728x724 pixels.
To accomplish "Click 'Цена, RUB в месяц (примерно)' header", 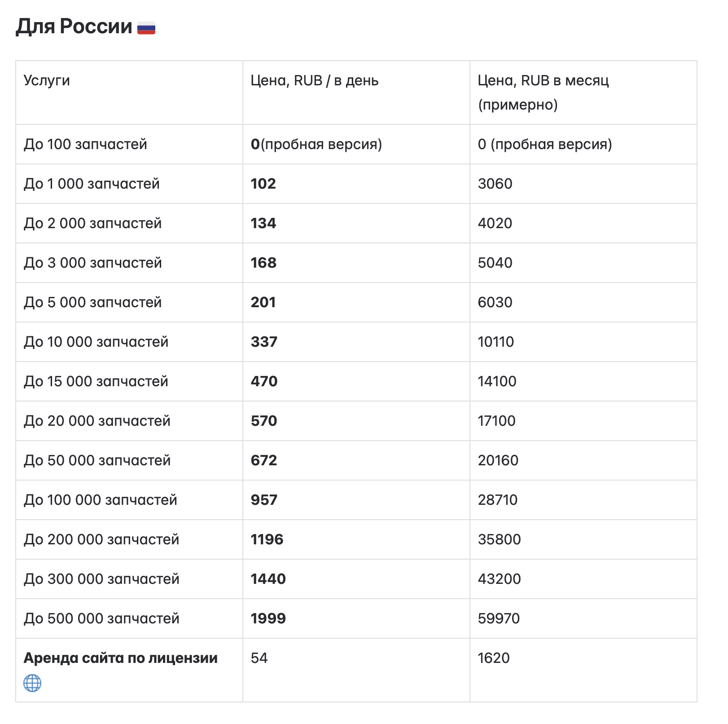I will (543, 93).
